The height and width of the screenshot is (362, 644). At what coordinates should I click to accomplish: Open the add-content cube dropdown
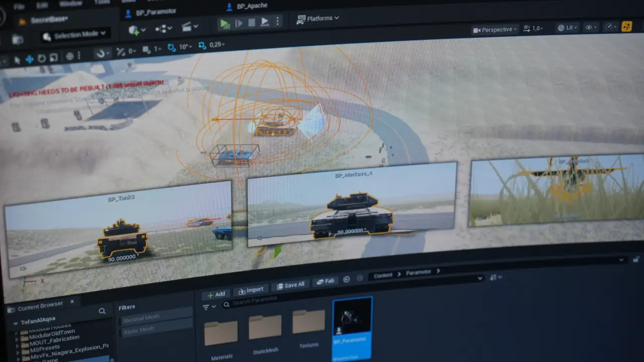pos(137,30)
